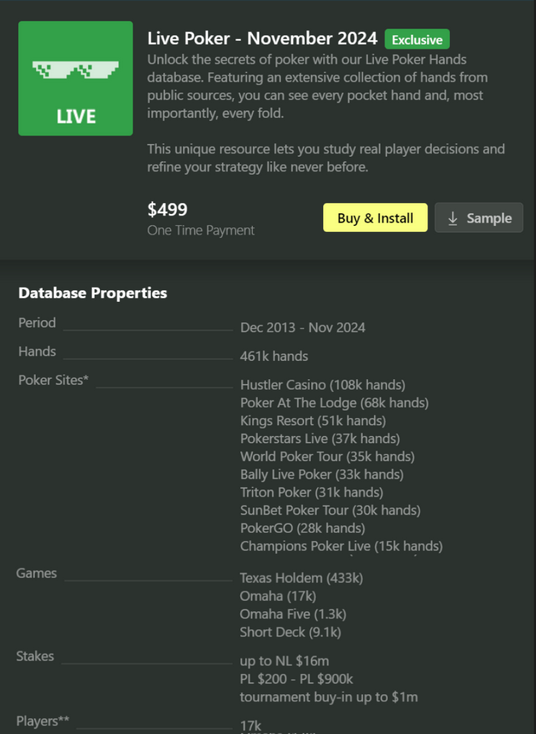Click Short Deck (9.1k)
Image resolution: width=536 pixels, height=734 pixels.
[x=290, y=632]
